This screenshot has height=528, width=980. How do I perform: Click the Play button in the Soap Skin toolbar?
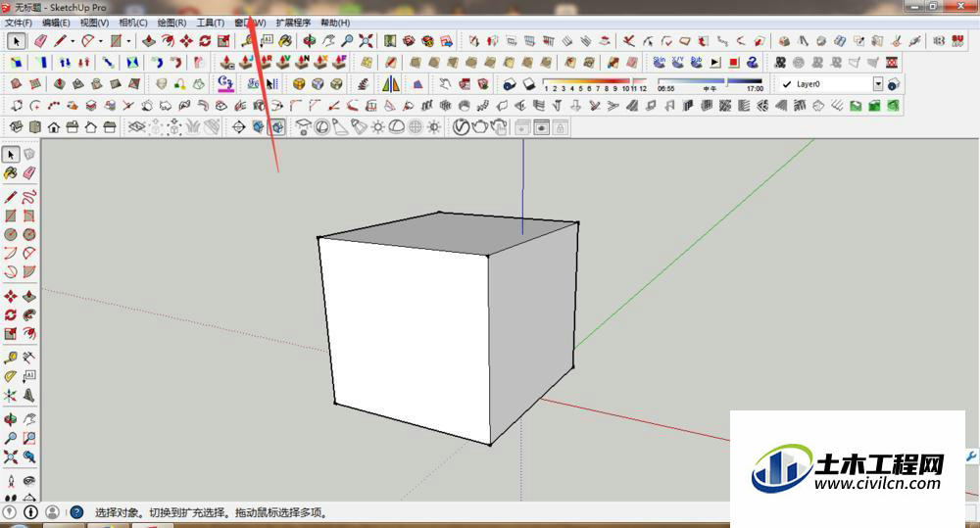click(x=715, y=63)
